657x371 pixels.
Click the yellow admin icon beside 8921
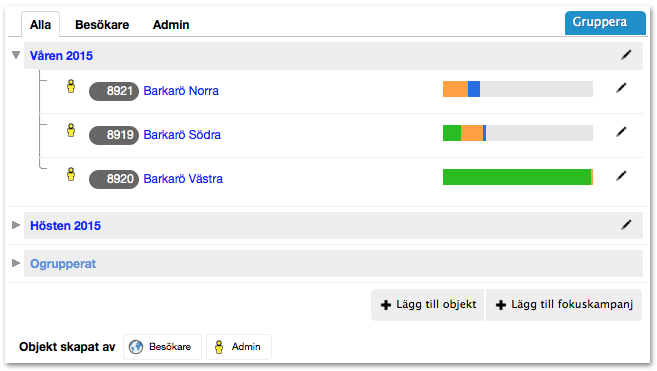click(71, 86)
